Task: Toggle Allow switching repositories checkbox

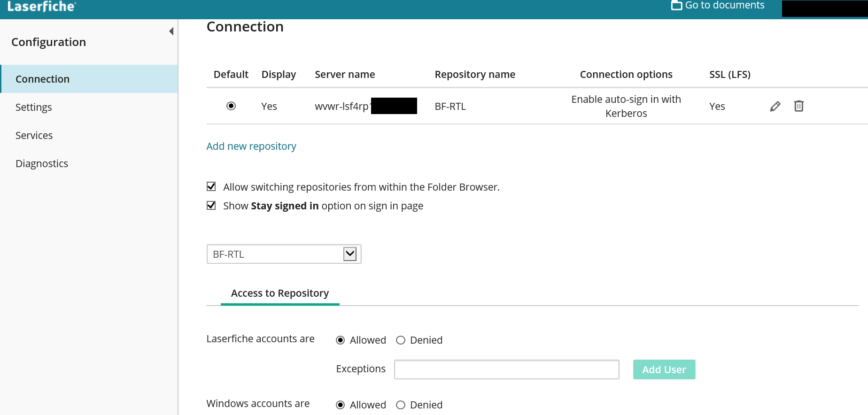Action: point(211,187)
